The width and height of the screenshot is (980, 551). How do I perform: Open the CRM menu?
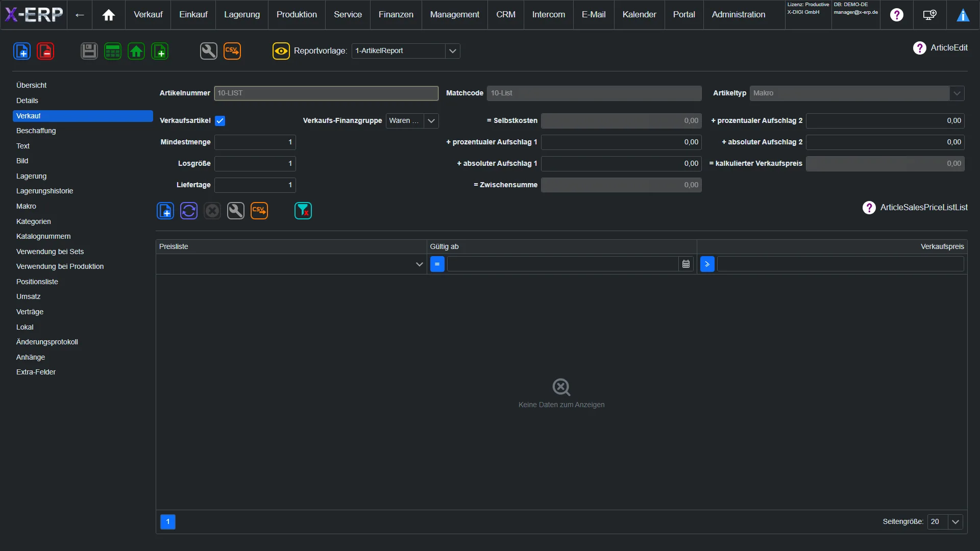tap(506, 15)
